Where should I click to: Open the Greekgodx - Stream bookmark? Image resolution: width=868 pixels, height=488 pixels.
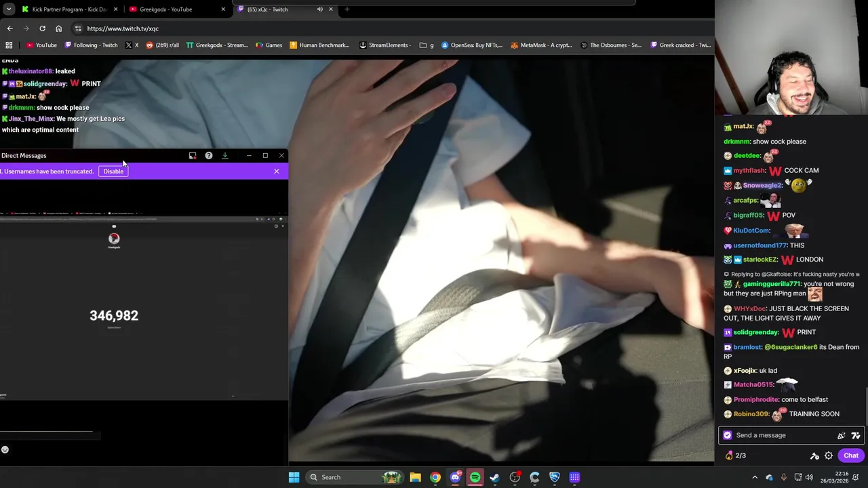pyautogui.click(x=217, y=45)
